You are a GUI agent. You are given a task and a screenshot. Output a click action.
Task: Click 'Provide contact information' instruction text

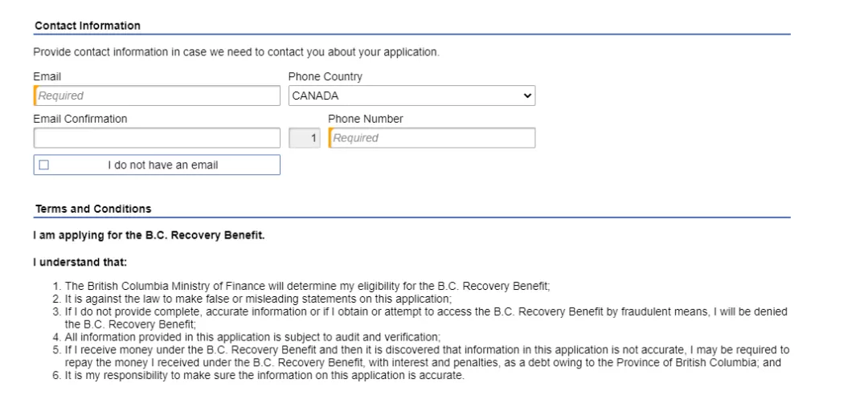point(236,52)
